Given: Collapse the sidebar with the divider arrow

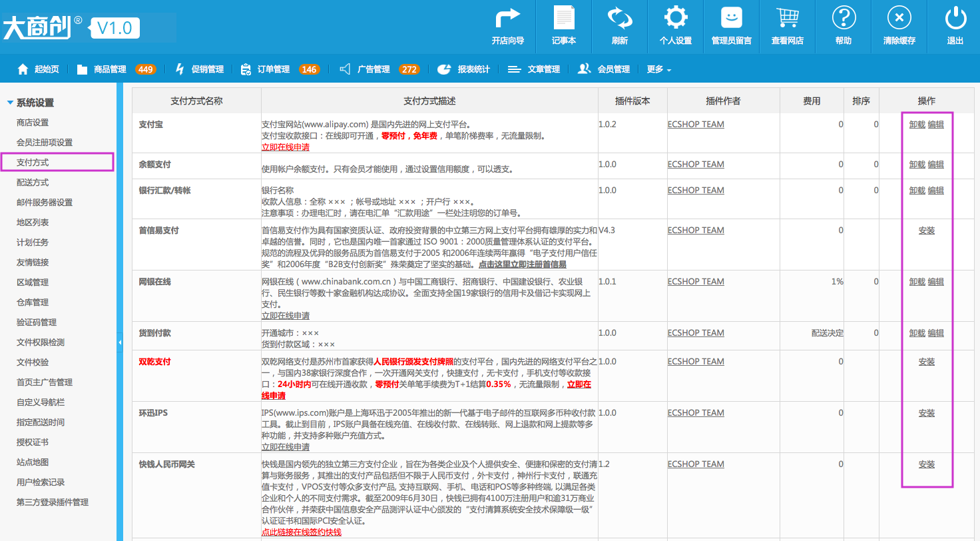Looking at the screenshot, I should click(120, 342).
